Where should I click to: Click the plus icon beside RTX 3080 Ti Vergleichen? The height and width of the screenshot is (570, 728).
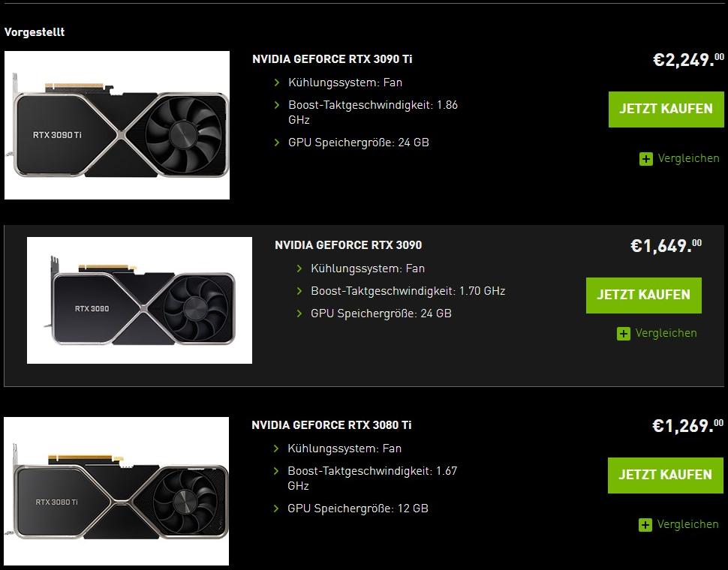coord(645,525)
